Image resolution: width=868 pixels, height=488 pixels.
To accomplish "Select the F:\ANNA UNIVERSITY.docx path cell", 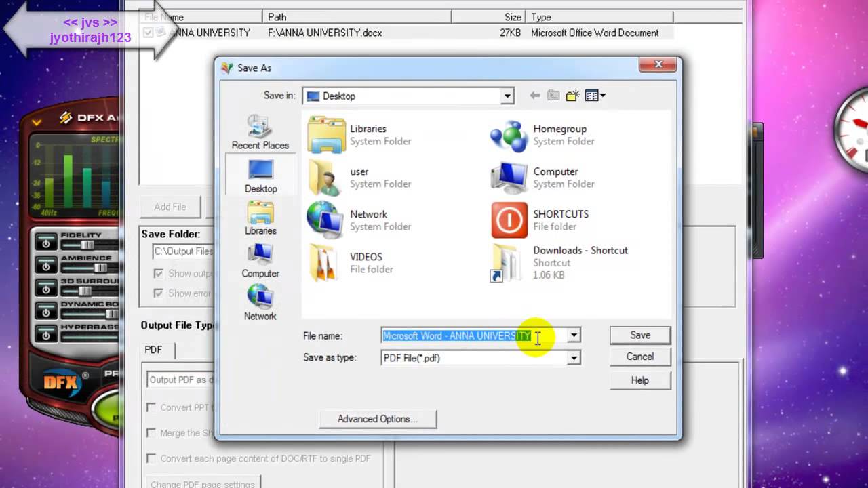I will pos(325,33).
